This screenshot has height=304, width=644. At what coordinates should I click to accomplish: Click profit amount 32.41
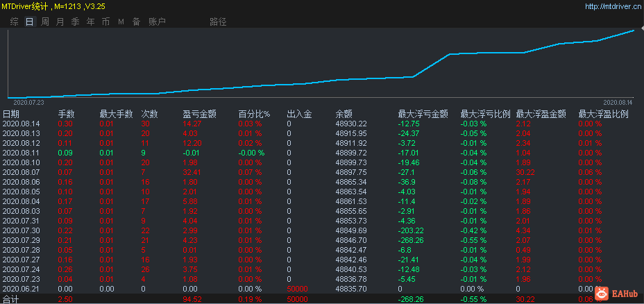191,172
